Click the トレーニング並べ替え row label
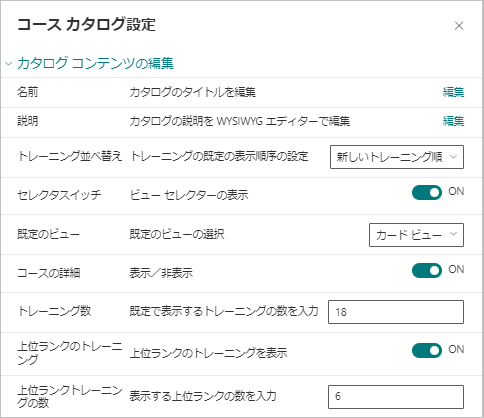Viewport: 484px width, 418px height. pos(69,156)
